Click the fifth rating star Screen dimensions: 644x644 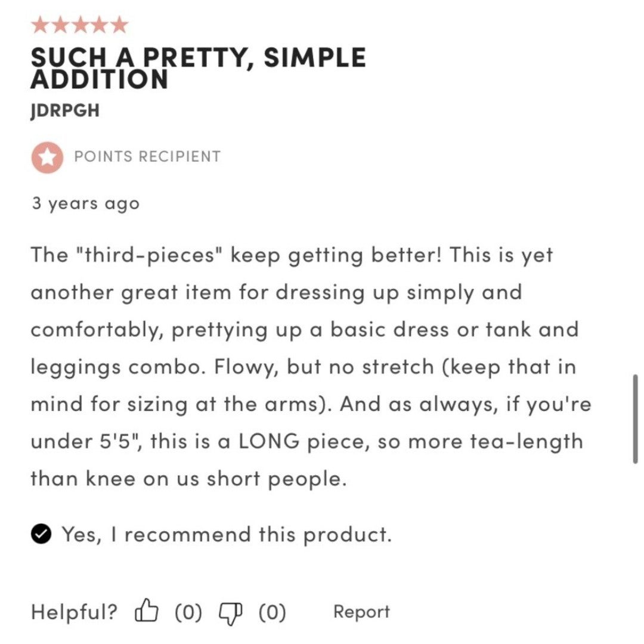click(x=119, y=24)
